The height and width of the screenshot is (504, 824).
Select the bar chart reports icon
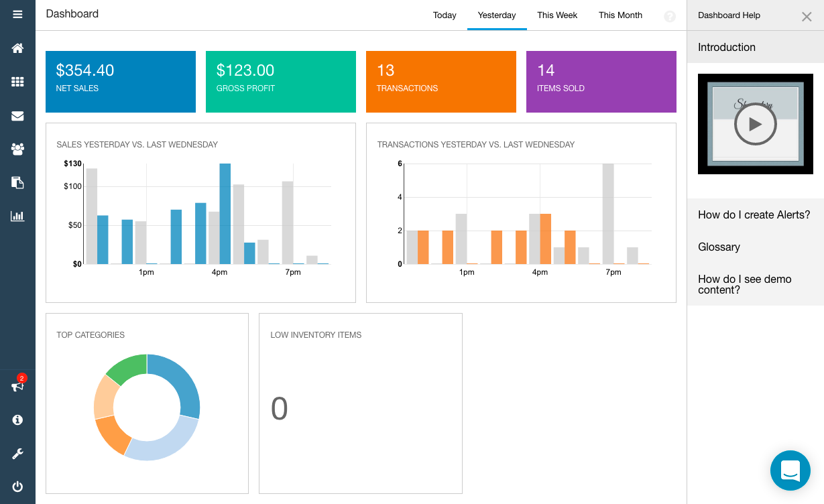pos(17,216)
